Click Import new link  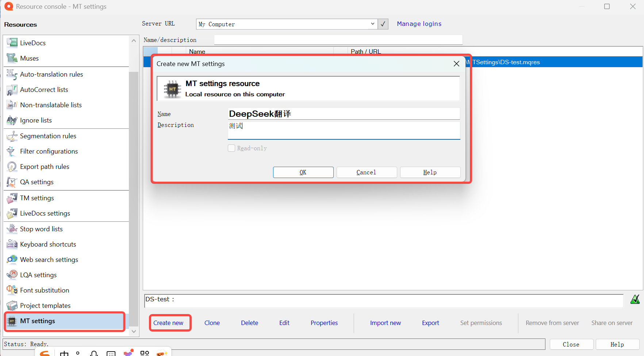click(386, 323)
